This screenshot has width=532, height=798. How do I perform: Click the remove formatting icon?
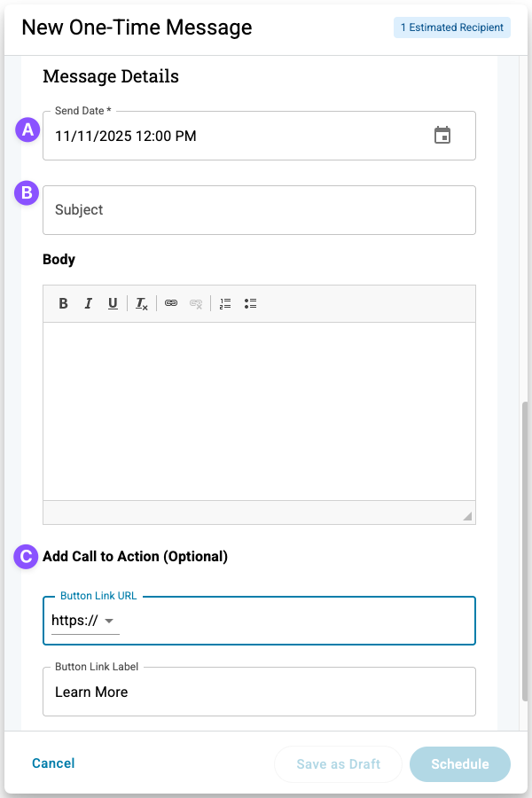pos(142,303)
